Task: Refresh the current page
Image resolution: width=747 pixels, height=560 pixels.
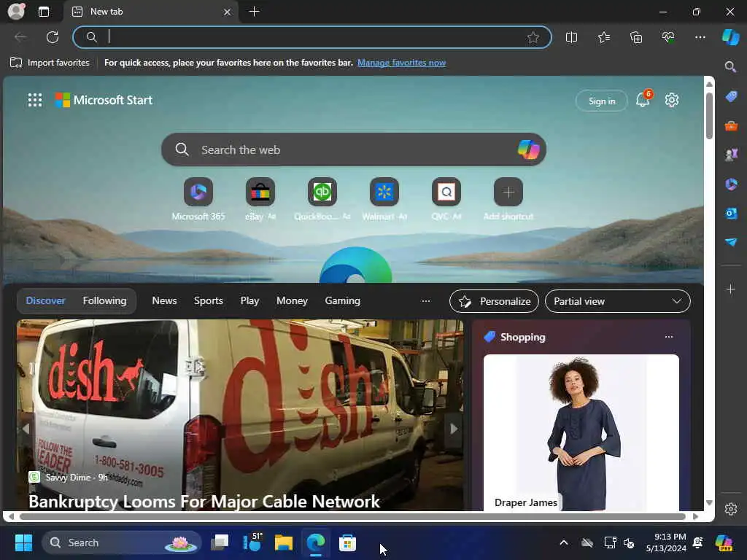Action: pyautogui.click(x=53, y=37)
